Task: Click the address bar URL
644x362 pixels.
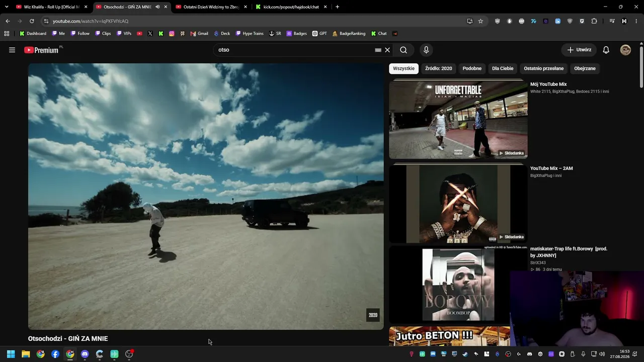Action: (x=91, y=21)
